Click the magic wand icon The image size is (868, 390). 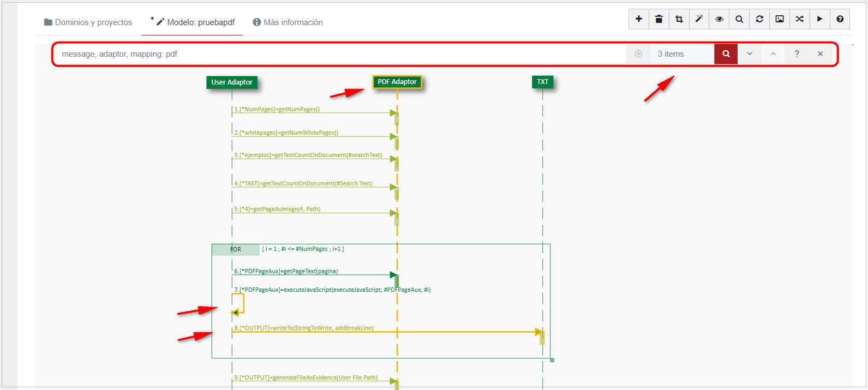(x=699, y=19)
